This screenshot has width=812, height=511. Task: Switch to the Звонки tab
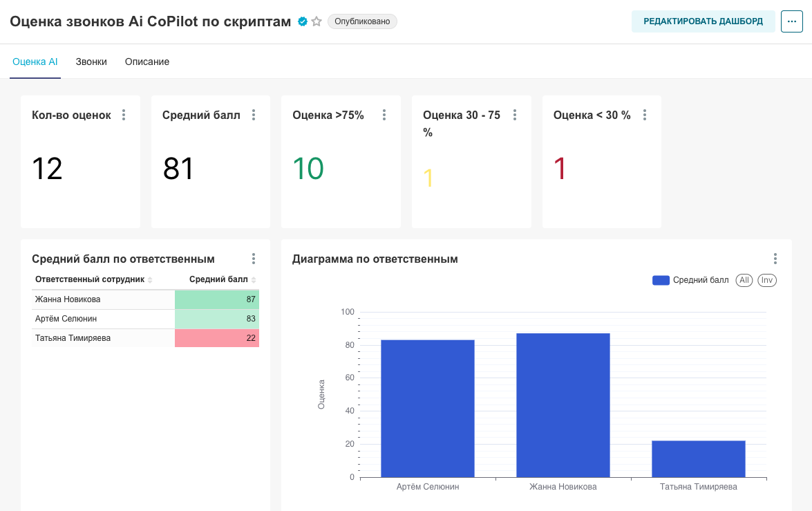point(91,62)
